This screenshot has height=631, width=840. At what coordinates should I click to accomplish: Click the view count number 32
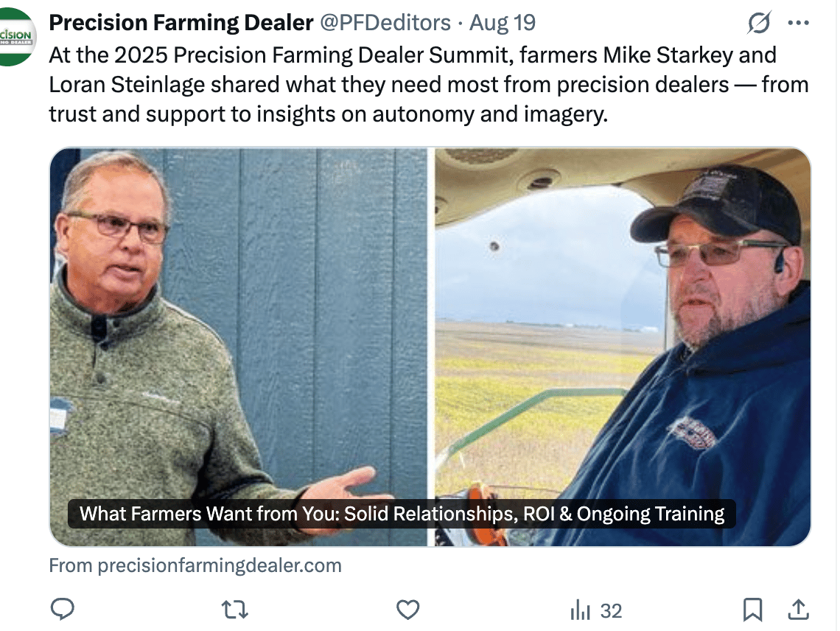pos(612,610)
